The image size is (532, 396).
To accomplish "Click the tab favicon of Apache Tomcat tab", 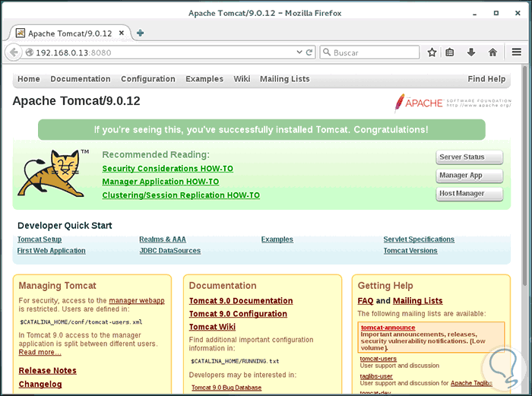I will coord(21,33).
